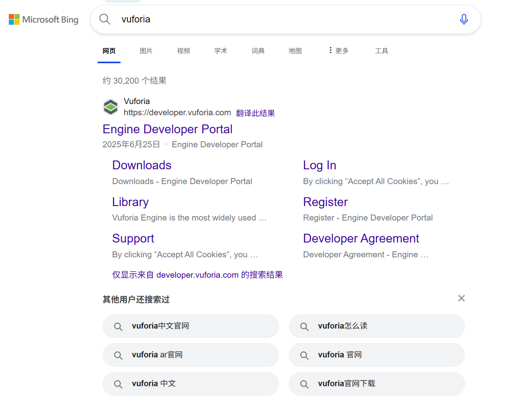The image size is (532, 401).
Task: Open the Downloads sitelink
Action: point(142,165)
